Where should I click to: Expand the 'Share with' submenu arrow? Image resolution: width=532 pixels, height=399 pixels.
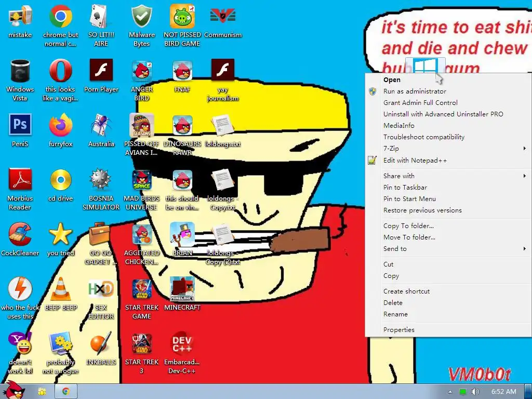[525, 176]
